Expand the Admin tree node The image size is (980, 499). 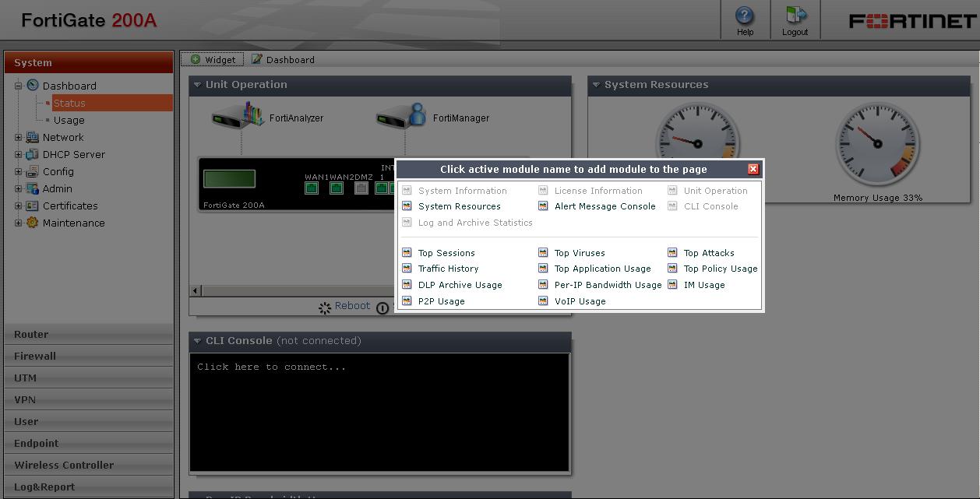pos(18,188)
